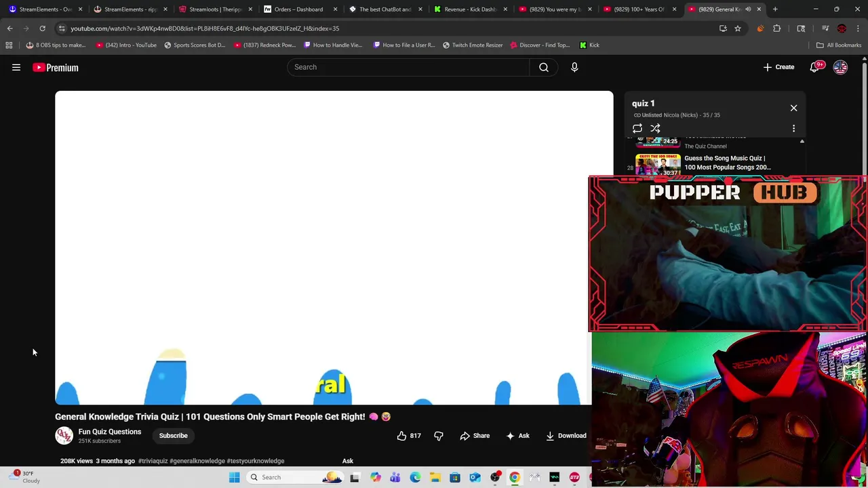
Task: Dislike the General Knowledge Trivia video
Action: [438, 436]
